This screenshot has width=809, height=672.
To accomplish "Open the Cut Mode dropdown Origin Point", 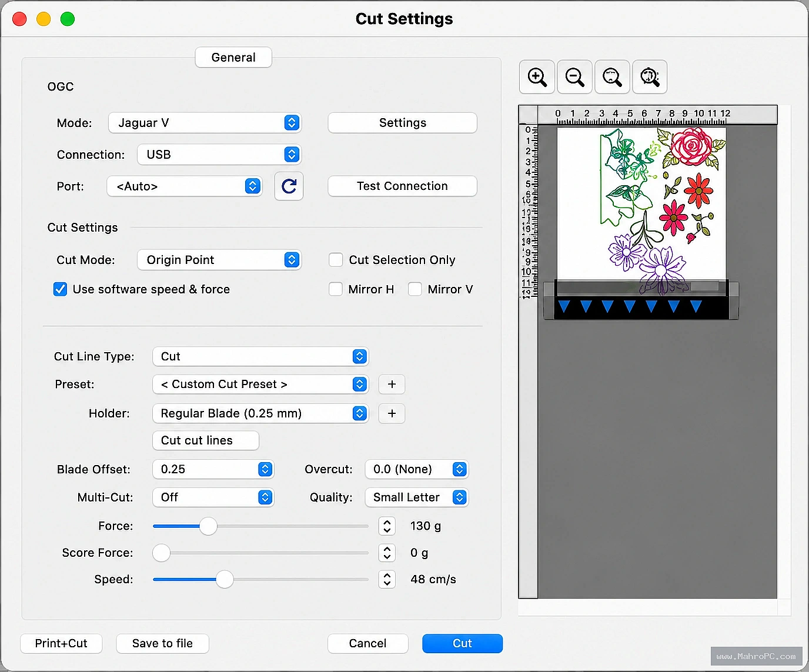I will click(219, 260).
